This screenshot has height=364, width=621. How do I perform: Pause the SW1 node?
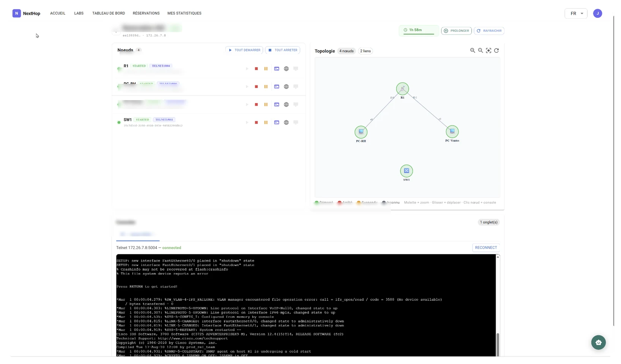(x=266, y=122)
